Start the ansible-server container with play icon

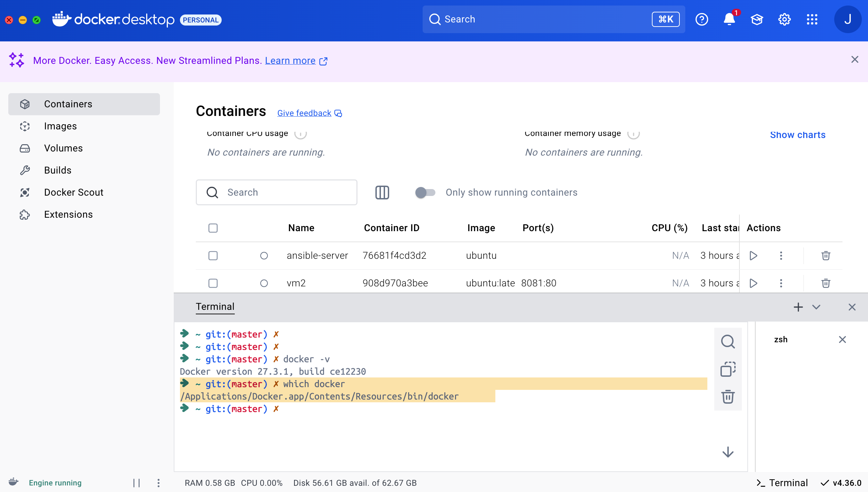pyautogui.click(x=754, y=256)
